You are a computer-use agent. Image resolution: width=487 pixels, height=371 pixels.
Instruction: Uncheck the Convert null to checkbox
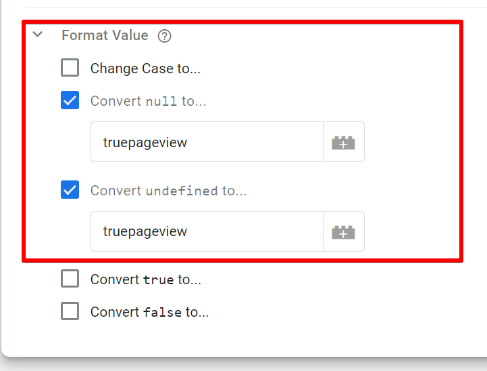tap(70, 100)
